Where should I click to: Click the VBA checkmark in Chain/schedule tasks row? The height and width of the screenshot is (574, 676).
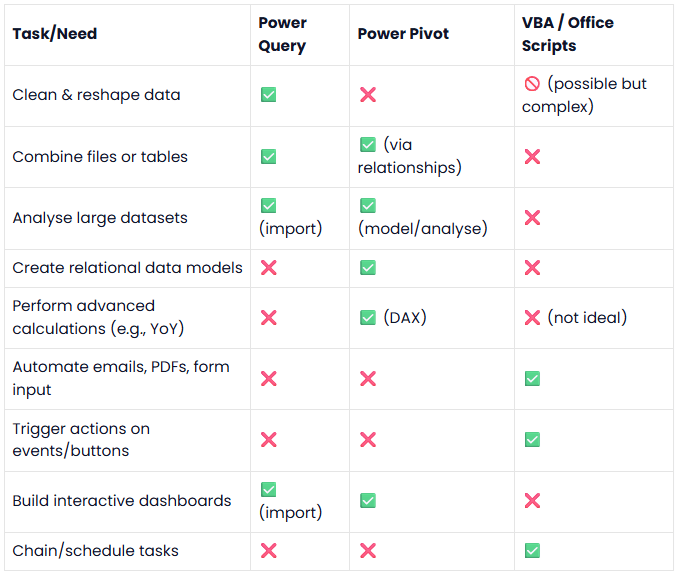[x=532, y=551]
